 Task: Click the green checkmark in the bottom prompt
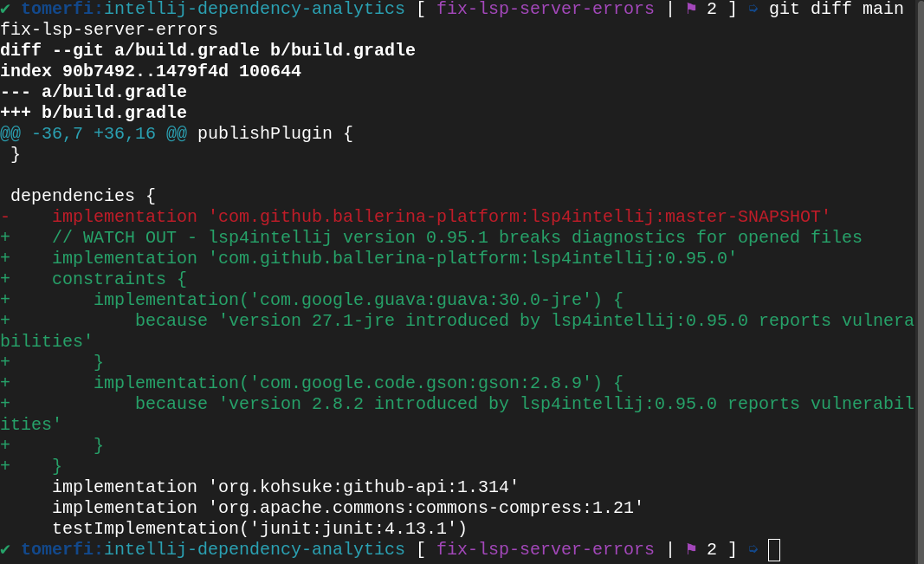point(5,549)
